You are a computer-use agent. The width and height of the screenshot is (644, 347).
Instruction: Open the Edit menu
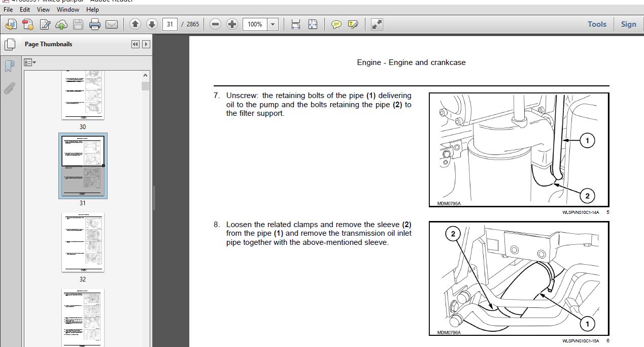click(x=25, y=9)
